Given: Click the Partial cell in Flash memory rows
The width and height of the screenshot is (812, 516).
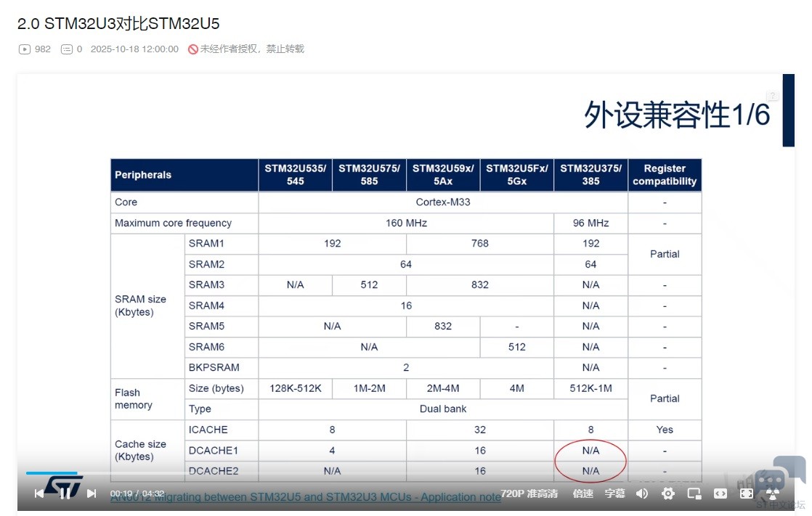Looking at the screenshot, I should 665,399.
